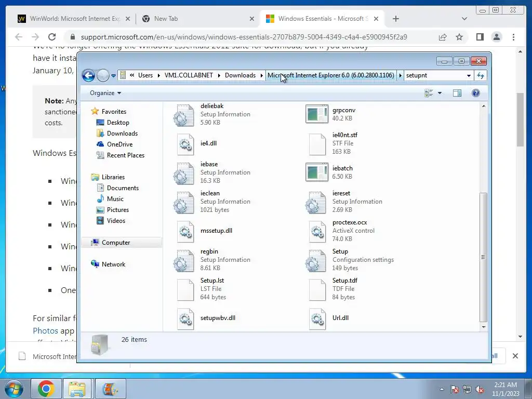Select the iebatch file icon

click(x=317, y=172)
